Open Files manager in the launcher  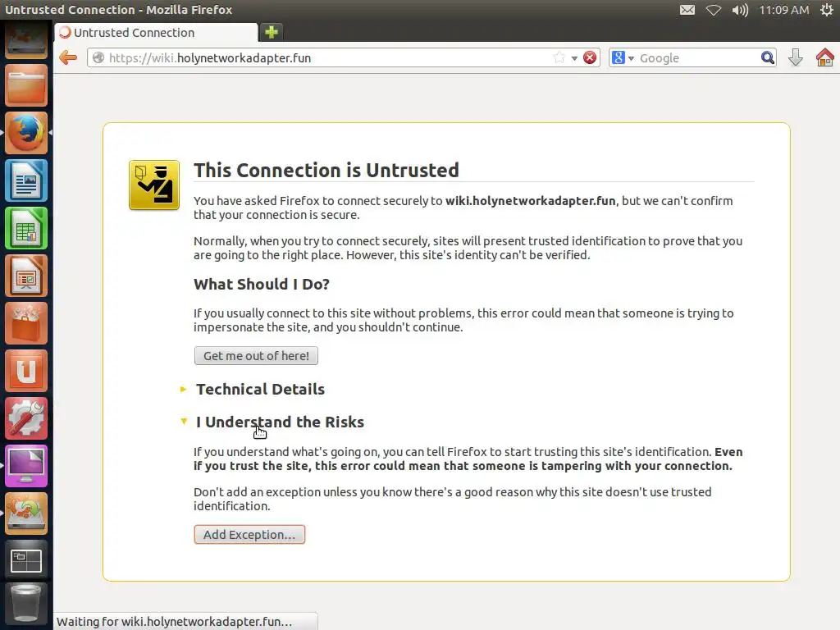(26, 85)
